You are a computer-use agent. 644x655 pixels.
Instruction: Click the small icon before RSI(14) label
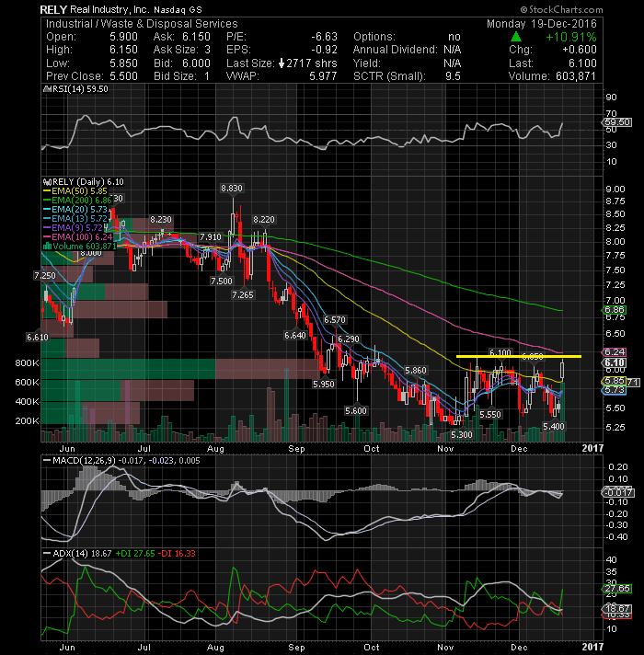[47, 89]
